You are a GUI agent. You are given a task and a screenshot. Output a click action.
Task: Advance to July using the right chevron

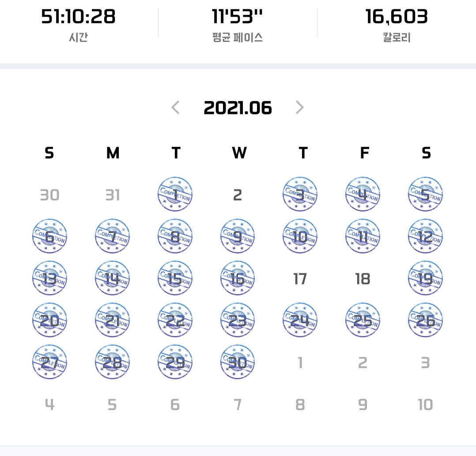300,107
